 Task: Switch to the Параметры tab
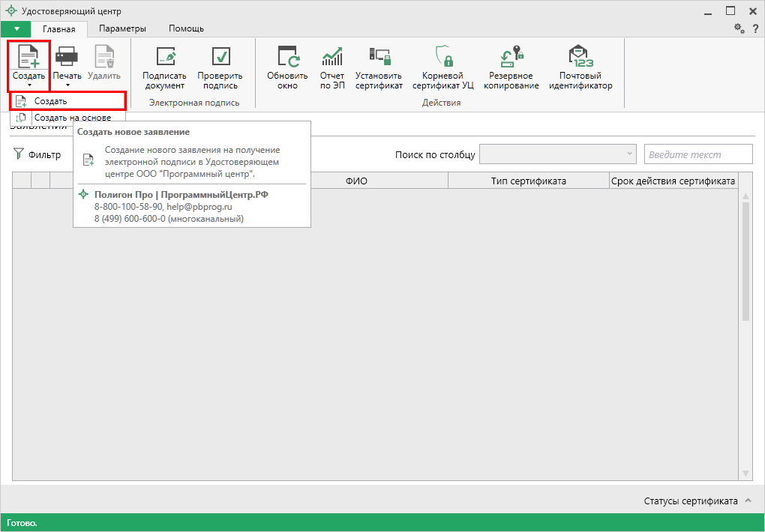pos(122,28)
